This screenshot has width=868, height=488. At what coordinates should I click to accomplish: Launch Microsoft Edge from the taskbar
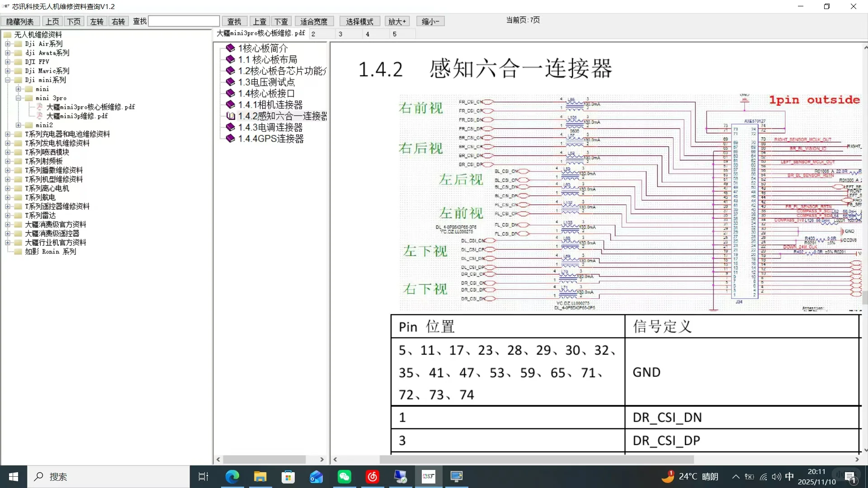click(232, 476)
